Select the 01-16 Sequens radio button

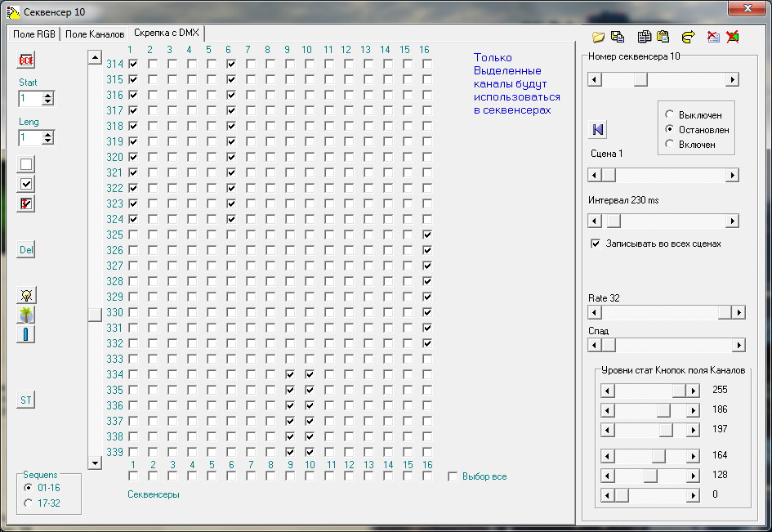[x=28, y=488]
